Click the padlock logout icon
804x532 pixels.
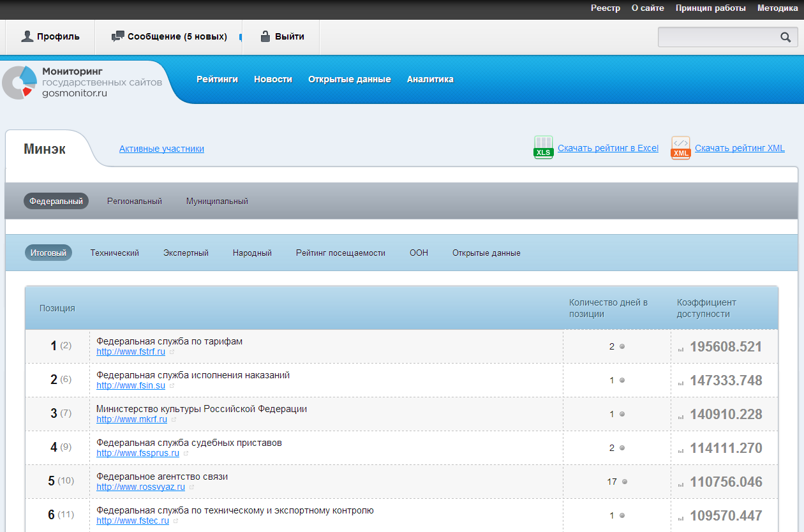click(x=265, y=36)
